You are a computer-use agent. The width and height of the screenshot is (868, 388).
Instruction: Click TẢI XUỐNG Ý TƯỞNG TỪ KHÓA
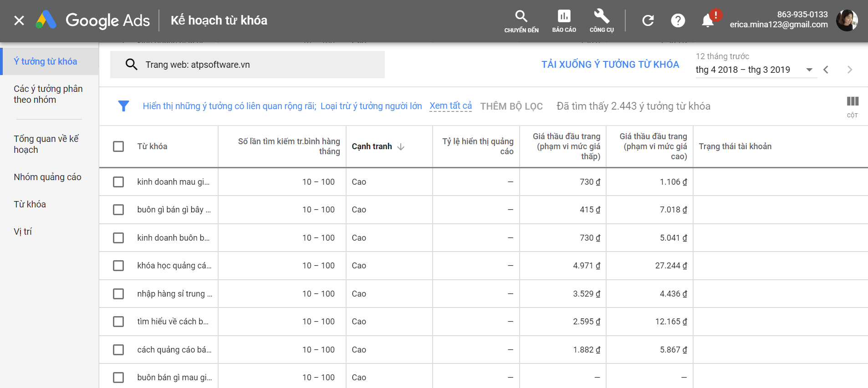coord(610,65)
